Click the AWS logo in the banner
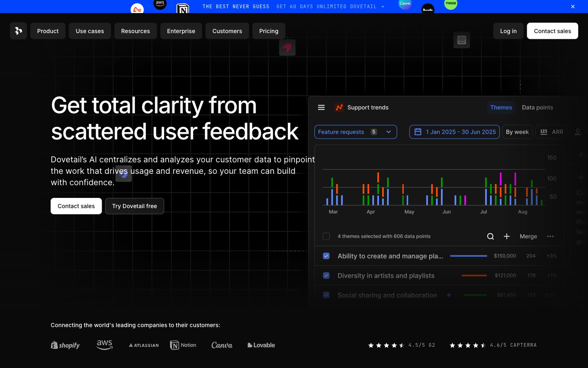588x368 pixels. 160,4
